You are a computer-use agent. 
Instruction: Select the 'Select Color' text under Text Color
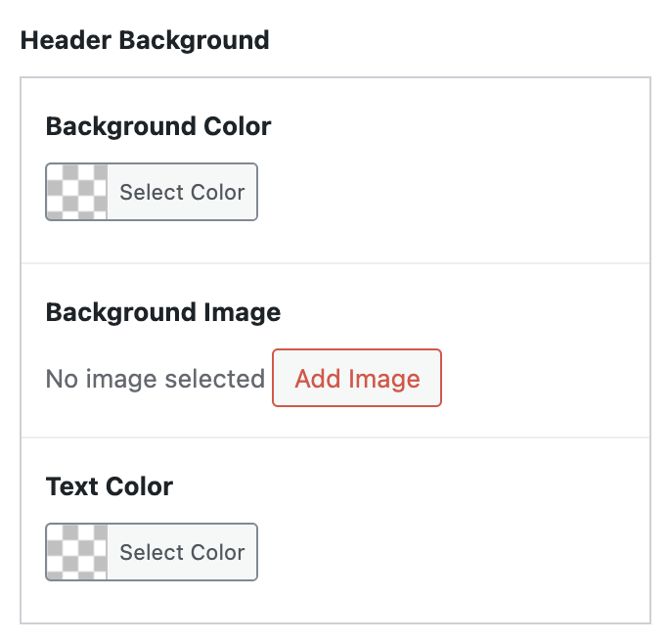click(x=182, y=552)
